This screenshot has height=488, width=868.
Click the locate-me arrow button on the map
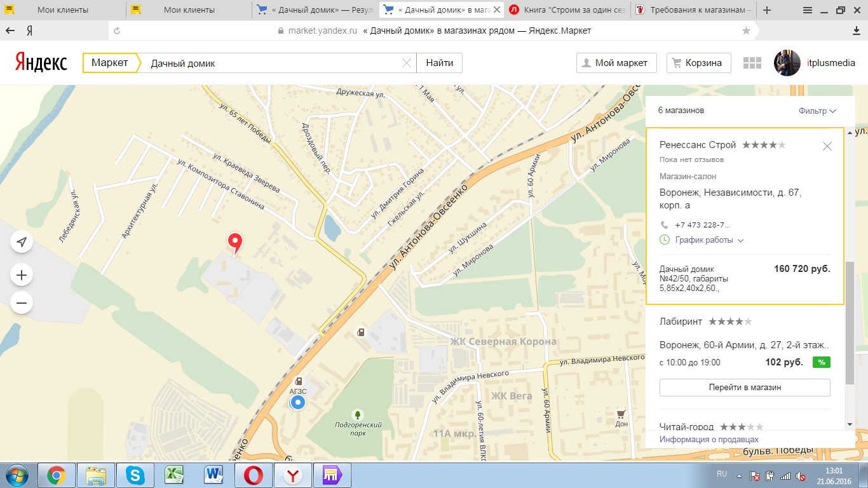[22, 242]
